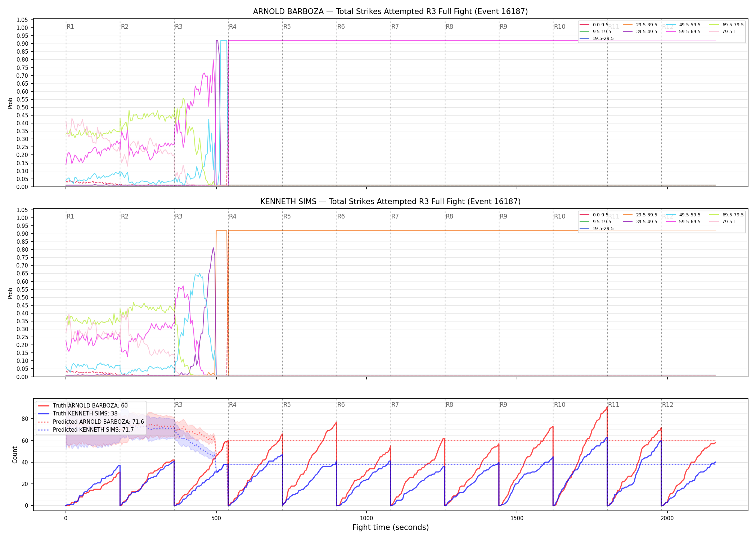This screenshot has width=756, height=540.
Task: Click the 19.5-29.5 legend entry in middle chart
Action: tap(597, 229)
